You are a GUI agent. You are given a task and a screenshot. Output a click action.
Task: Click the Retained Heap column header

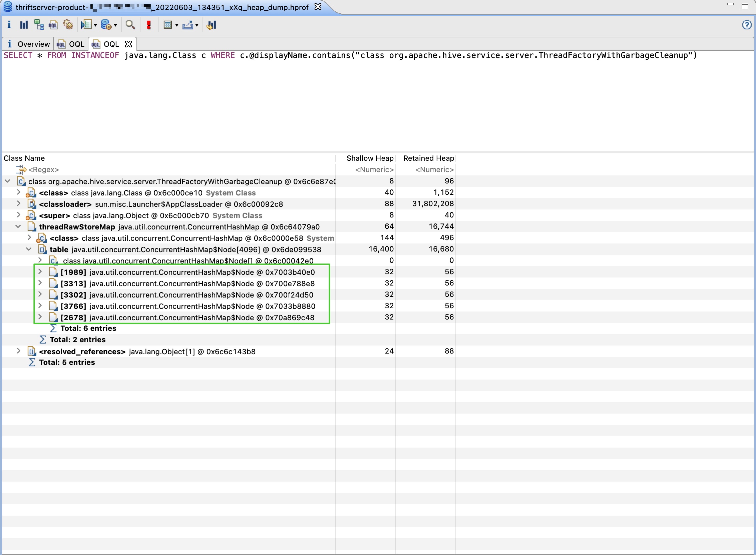point(428,158)
